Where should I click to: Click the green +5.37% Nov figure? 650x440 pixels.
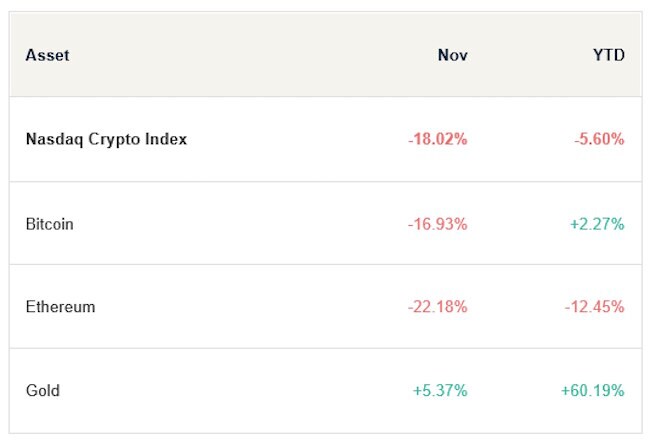tap(439, 390)
